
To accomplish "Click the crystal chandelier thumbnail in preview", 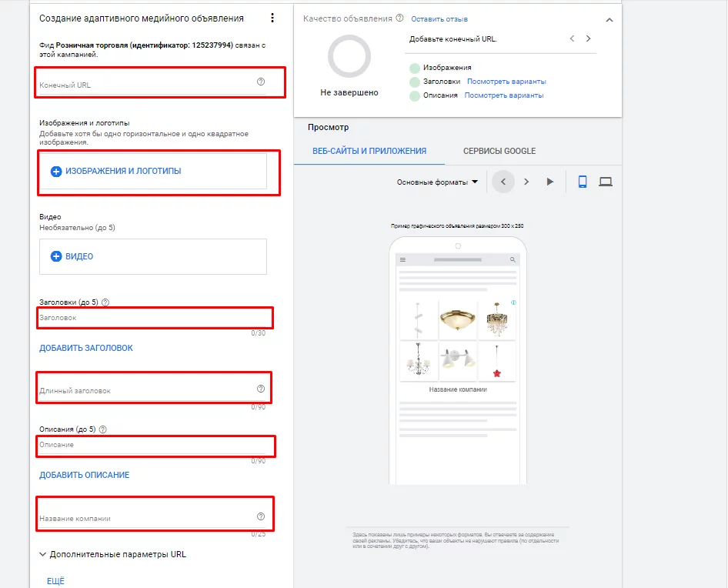I will [x=497, y=319].
